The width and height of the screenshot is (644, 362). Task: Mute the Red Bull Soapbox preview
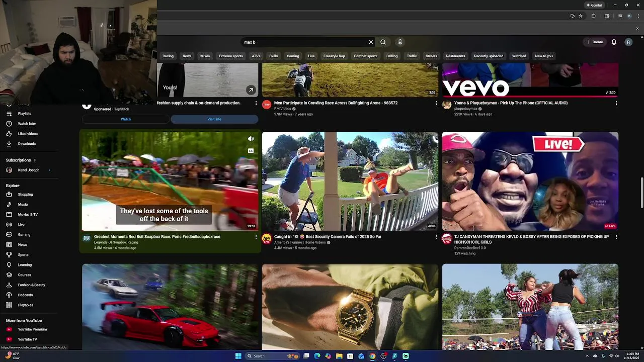coord(251,139)
